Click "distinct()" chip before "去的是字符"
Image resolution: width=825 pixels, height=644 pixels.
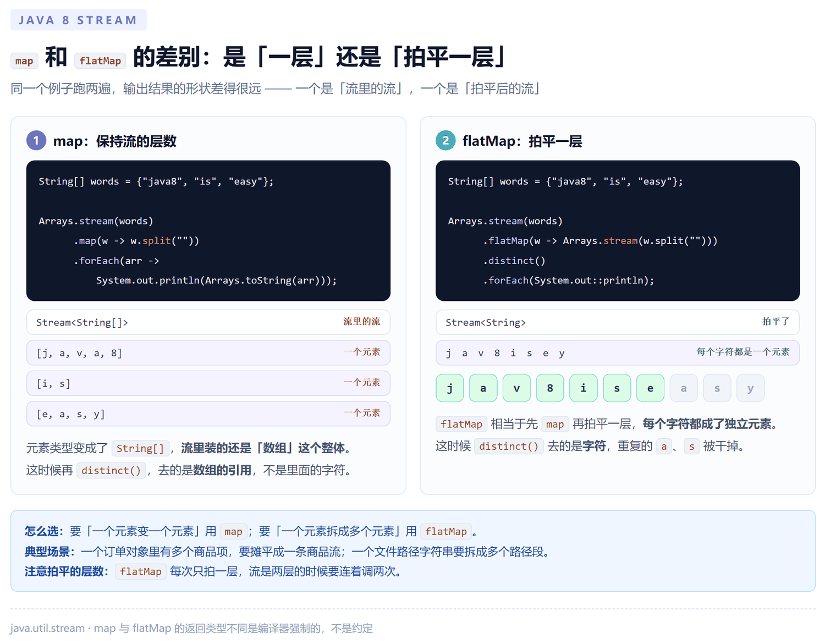pos(509,447)
